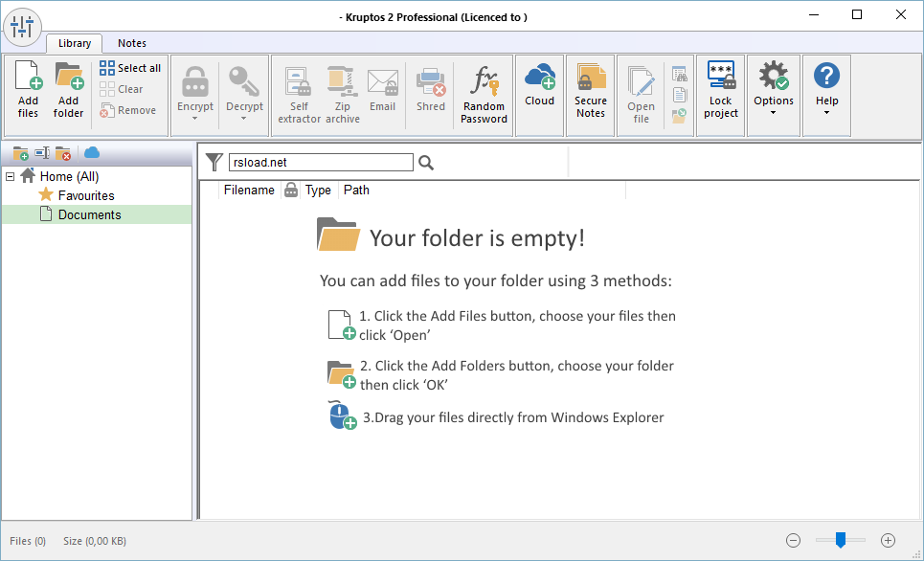This screenshot has width=924, height=561.
Task: Click the Email encrypted file icon
Action: pos(382,82)
